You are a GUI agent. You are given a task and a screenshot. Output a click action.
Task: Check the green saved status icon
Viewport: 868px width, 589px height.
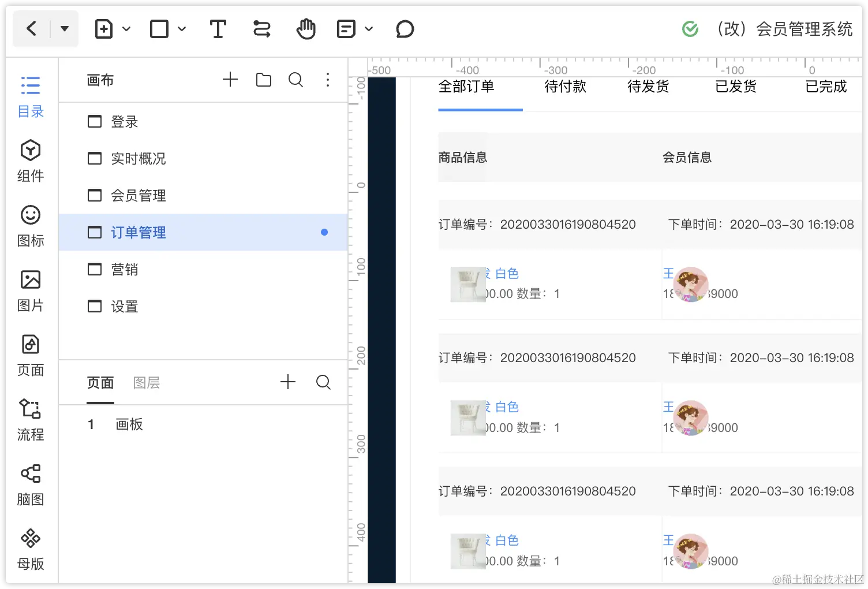click(690, 29)
